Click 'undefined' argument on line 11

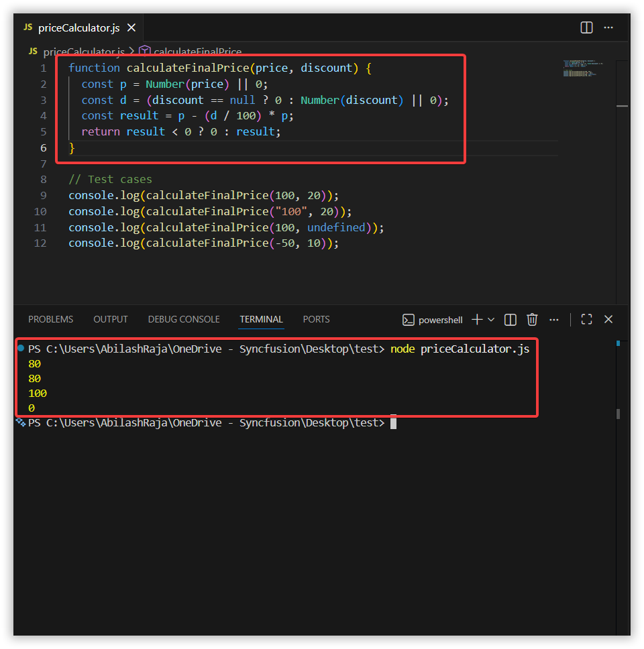point(336,228)
